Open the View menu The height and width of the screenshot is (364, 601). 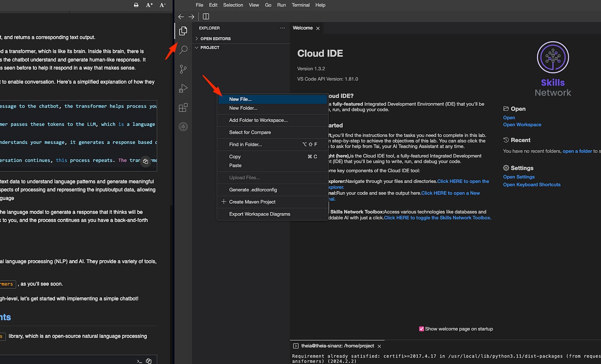click(x=254, y=5)
